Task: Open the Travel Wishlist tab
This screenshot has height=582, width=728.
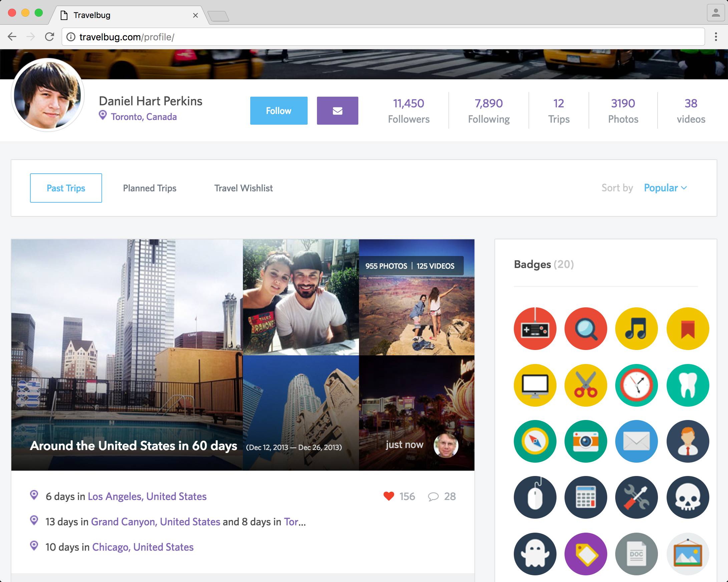Action: coord(243,188)
